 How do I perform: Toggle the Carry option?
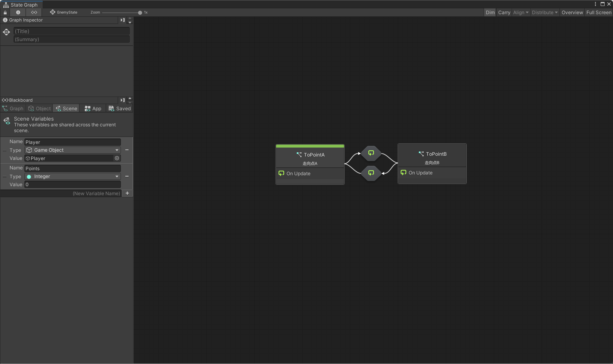click(504, 12)
